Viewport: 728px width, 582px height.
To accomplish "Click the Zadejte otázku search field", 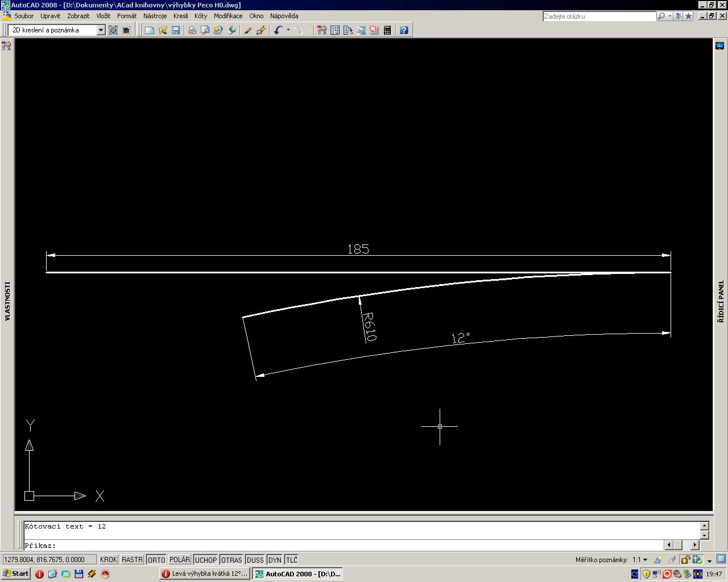I will [x=599, y=16].
